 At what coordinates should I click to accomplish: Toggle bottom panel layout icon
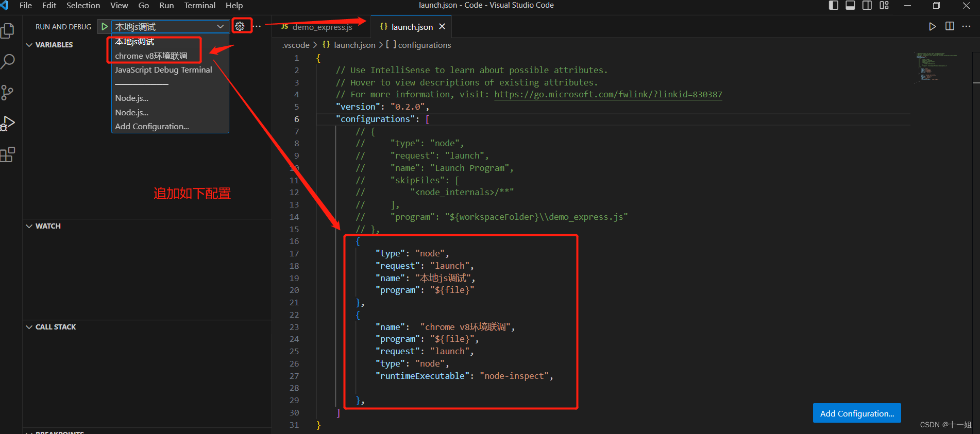(x=850, y=5)
